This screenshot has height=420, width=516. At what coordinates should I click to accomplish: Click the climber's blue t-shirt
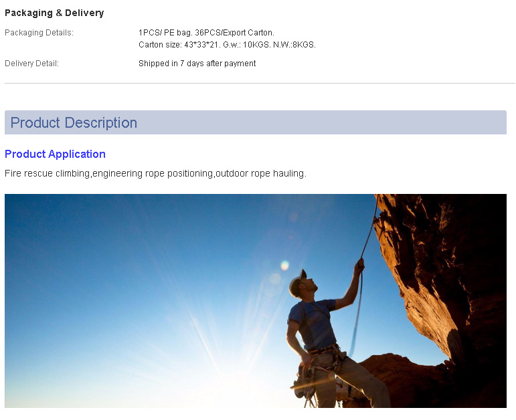[313, 324]
